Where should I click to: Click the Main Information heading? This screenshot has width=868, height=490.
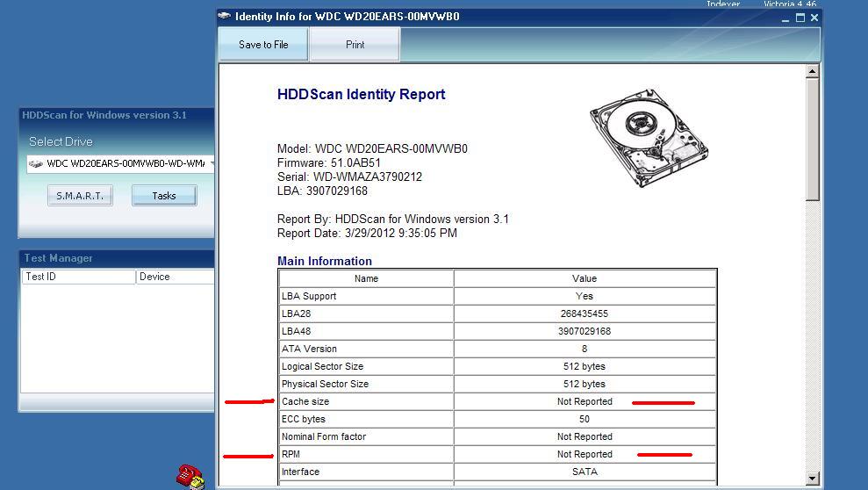point(325,262)
